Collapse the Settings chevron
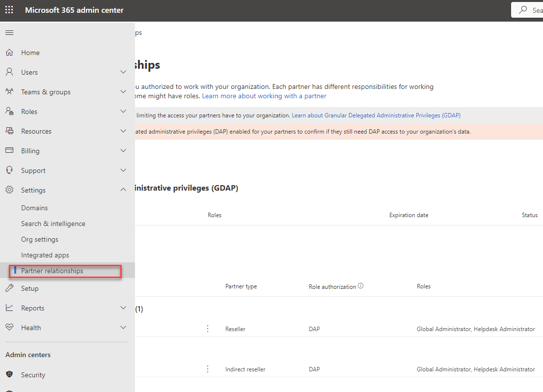This screenshot has height=392, width=543. 123,190
